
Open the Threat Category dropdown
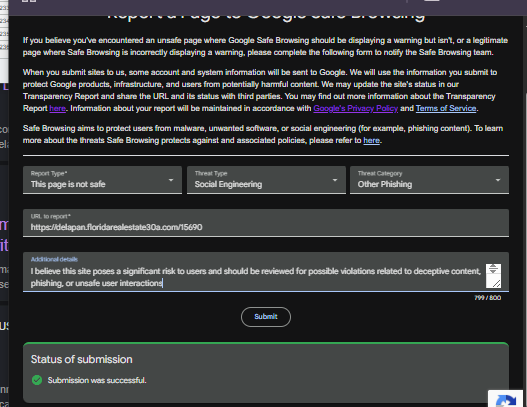click(429, 180)
